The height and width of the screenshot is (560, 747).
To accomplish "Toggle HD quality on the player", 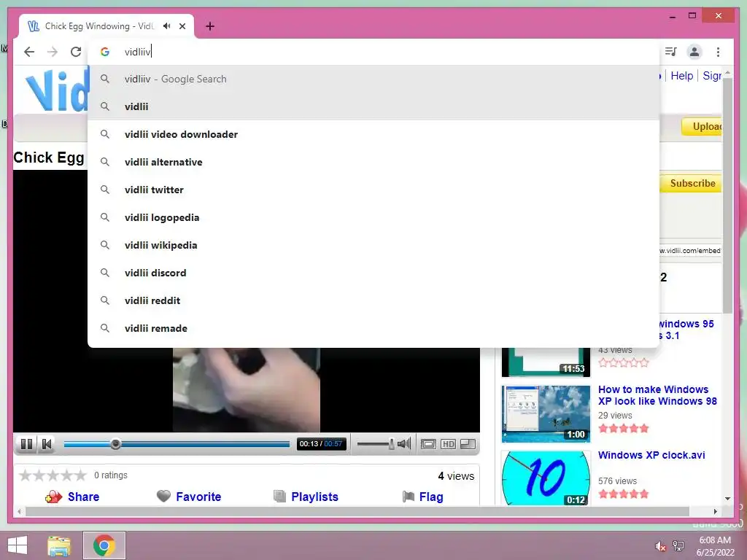I will tap(448, 444).
